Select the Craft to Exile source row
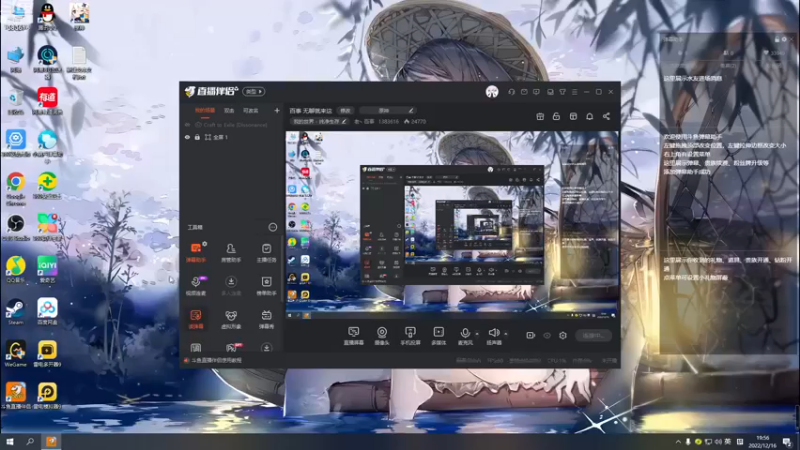 click(232, 125)
